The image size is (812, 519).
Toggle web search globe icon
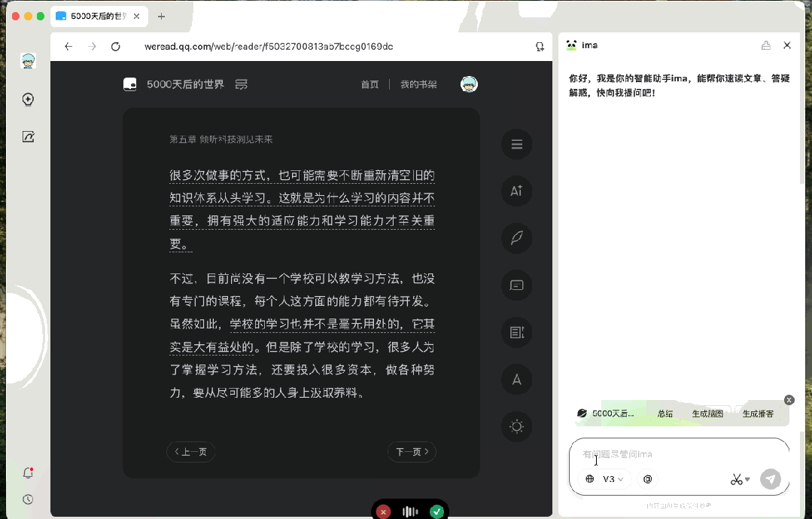tap(589, 479)
